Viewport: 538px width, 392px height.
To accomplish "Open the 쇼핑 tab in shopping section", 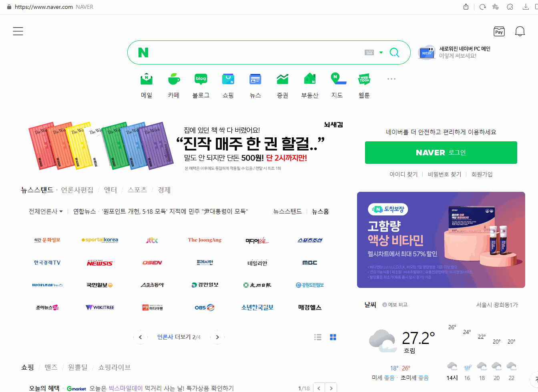I will tap(28, 367).
